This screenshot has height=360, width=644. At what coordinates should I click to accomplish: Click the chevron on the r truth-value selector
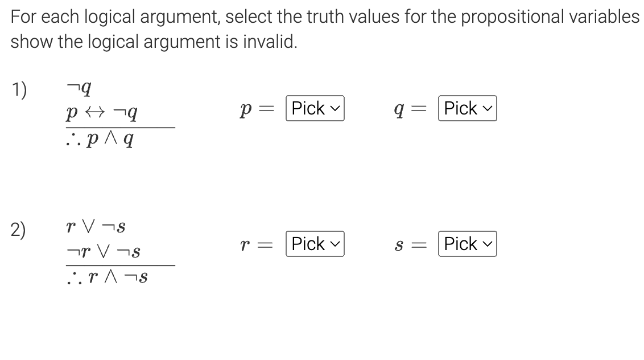(x=335, y=244)
